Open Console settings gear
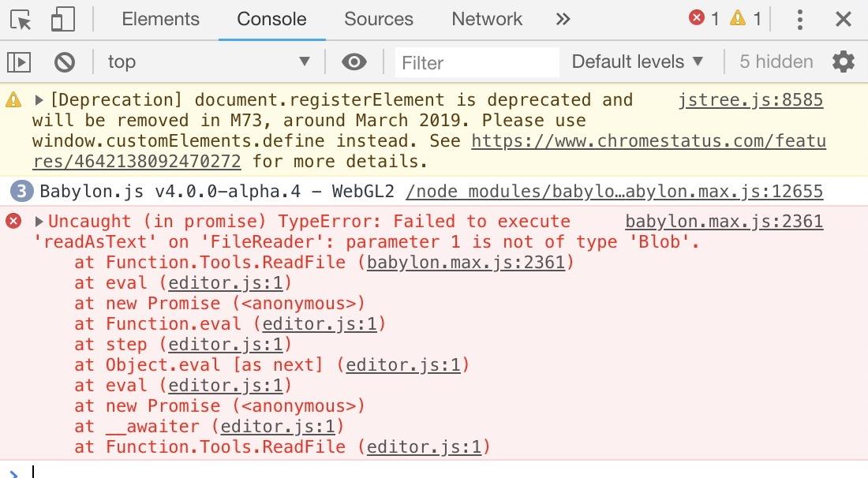Screen dimensions: 868x478 [843, 62]
